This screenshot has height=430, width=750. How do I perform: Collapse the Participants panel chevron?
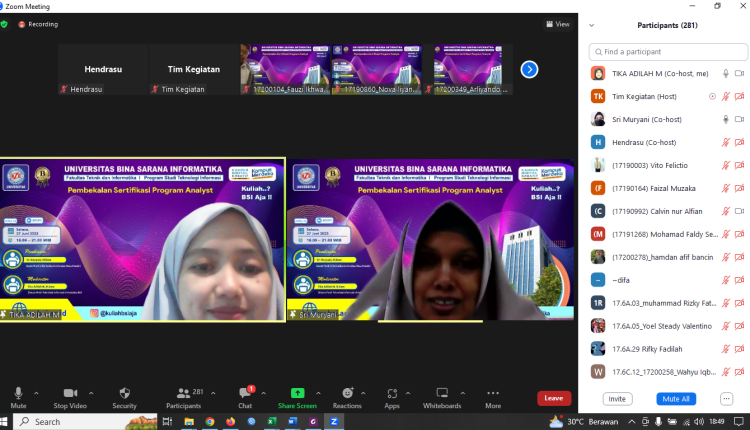592,25
